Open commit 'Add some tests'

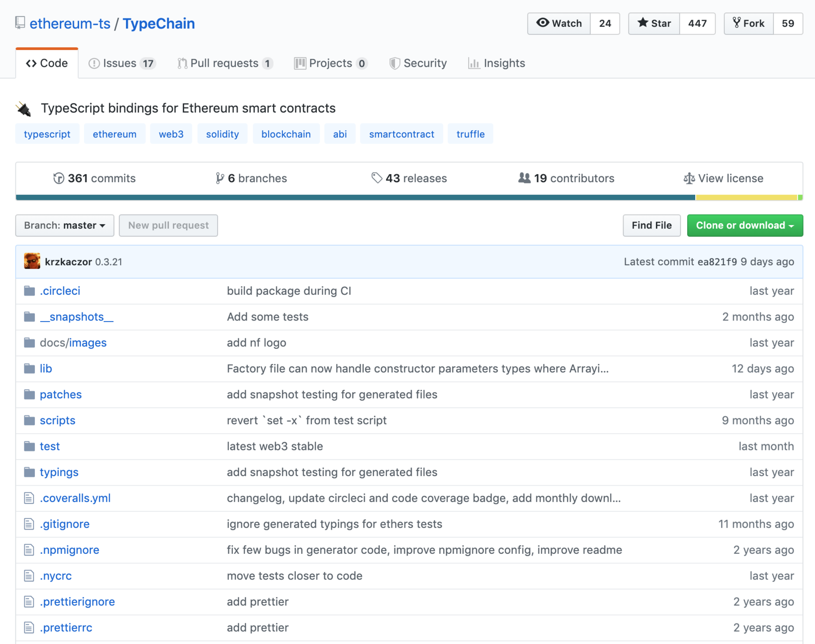[268, 317]
